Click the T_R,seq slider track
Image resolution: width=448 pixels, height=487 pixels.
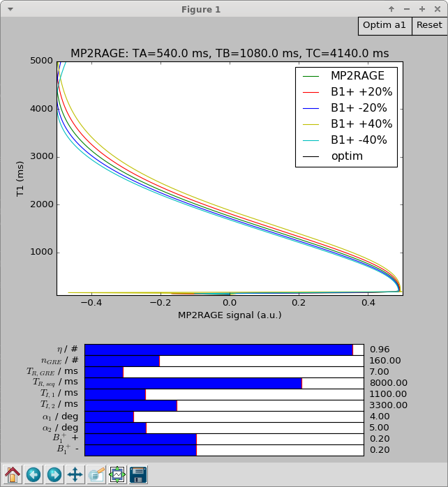pos(223,383)
